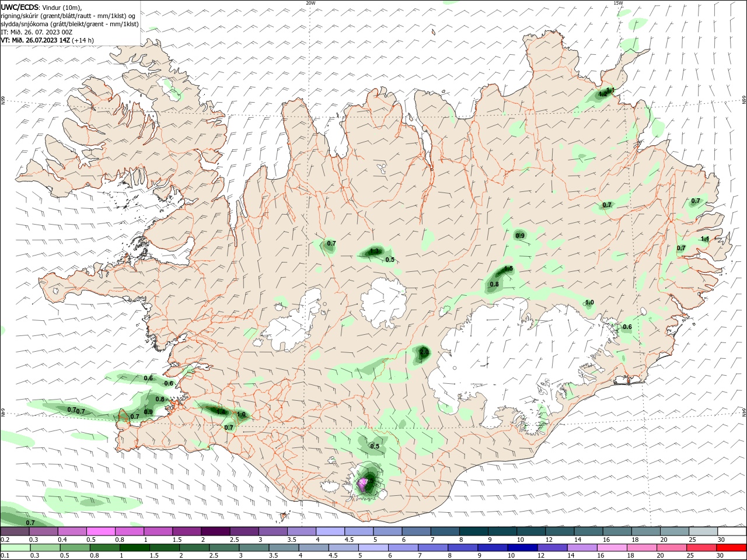
Task: Pick the dusky mauve 0.2 swatch, upper legend
Action: click(15, 531)
